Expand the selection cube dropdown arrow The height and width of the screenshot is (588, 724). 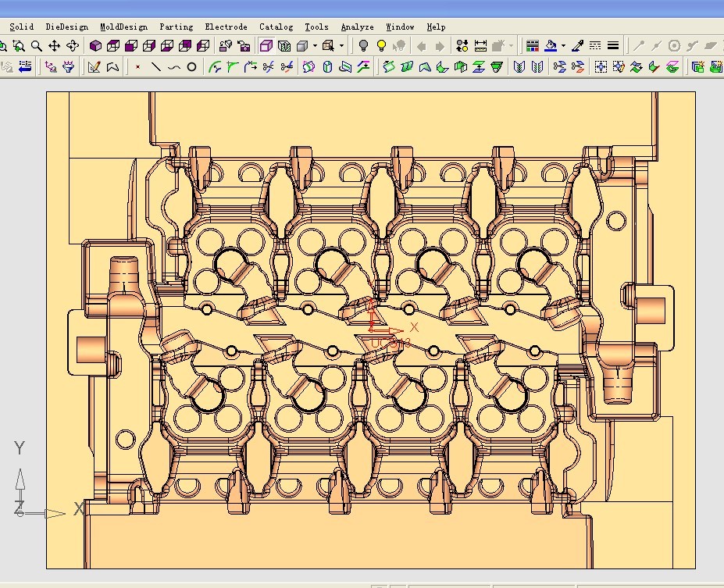[341, 46]
